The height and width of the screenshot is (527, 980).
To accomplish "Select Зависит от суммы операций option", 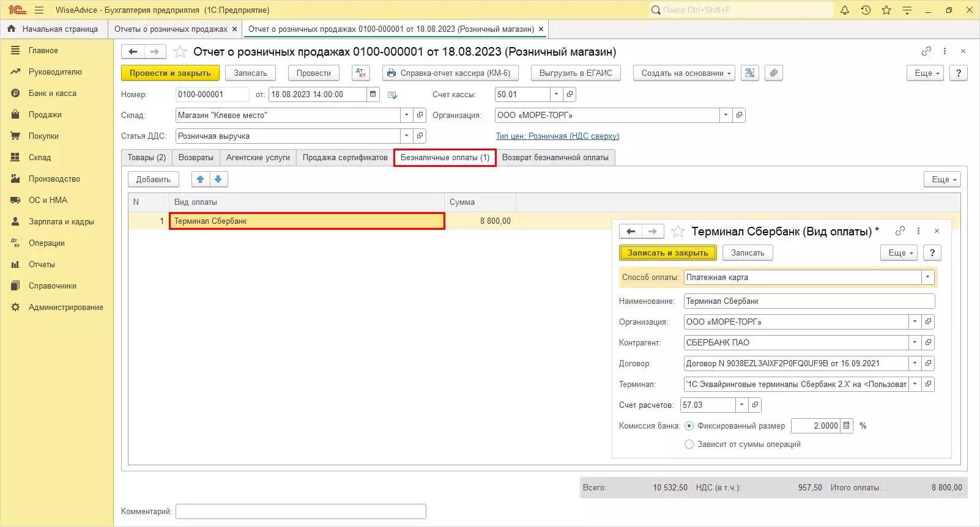I will [689, 444].
